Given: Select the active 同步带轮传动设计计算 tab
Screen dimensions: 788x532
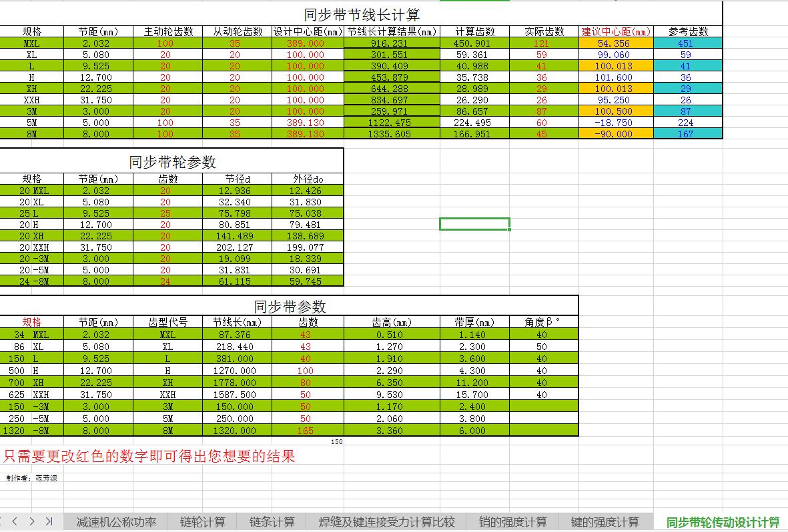Looking at the screenshot, I should (723, 522).
